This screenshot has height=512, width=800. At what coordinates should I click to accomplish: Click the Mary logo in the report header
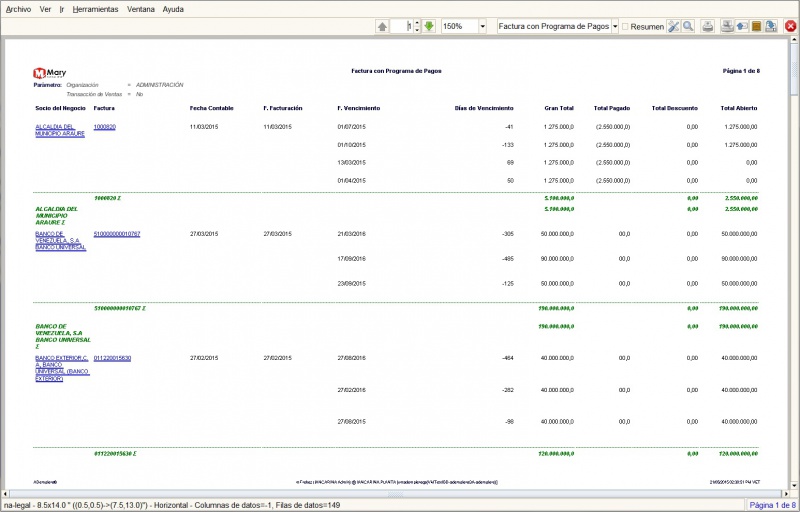point(49,73)
